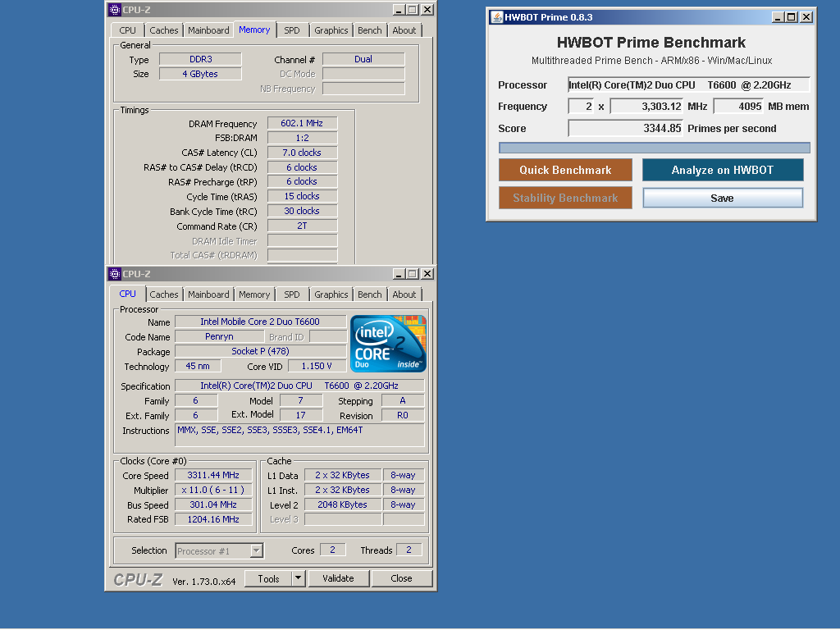Click the Java icon in the HWBOT Prime title bar
This screenshot has width=840, height=630.
click(497, 17)
